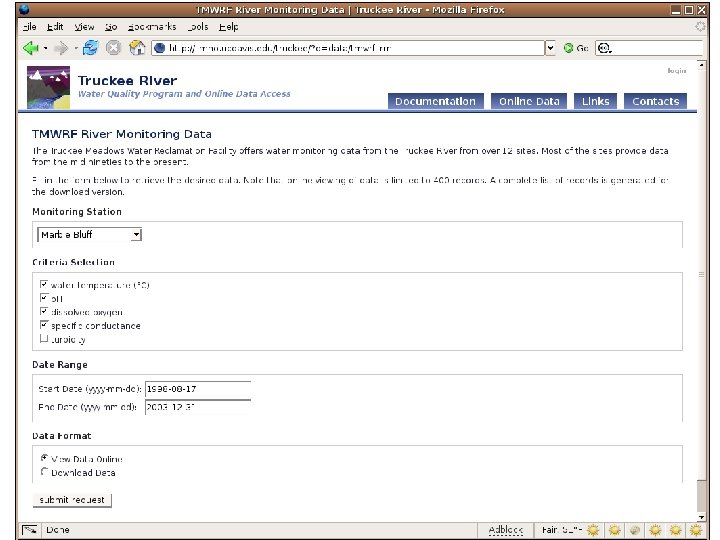Viewport: 720px width, 540px height.
Task: Click the Fair weather status text
Action: [x=562, y=530]
